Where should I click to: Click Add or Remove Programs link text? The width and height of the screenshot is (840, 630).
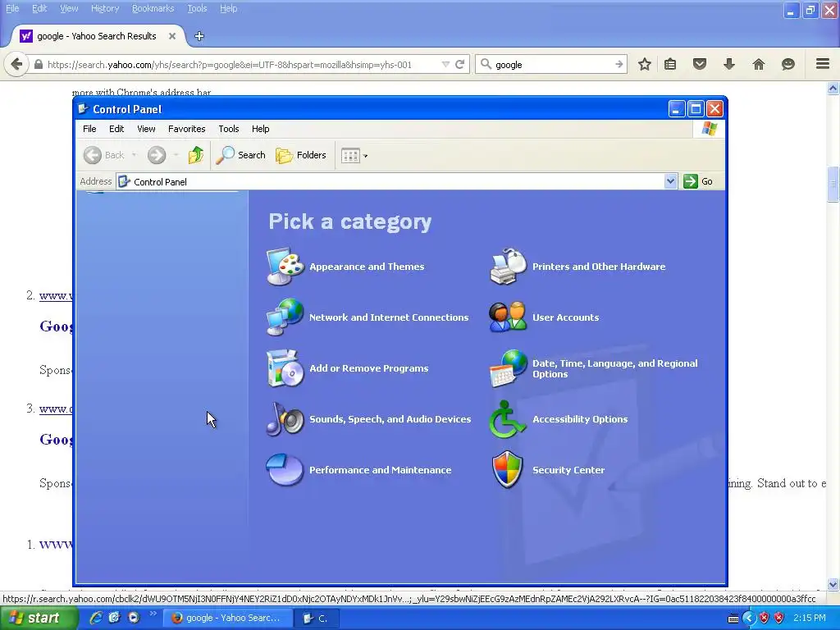(x=369, y=368)
